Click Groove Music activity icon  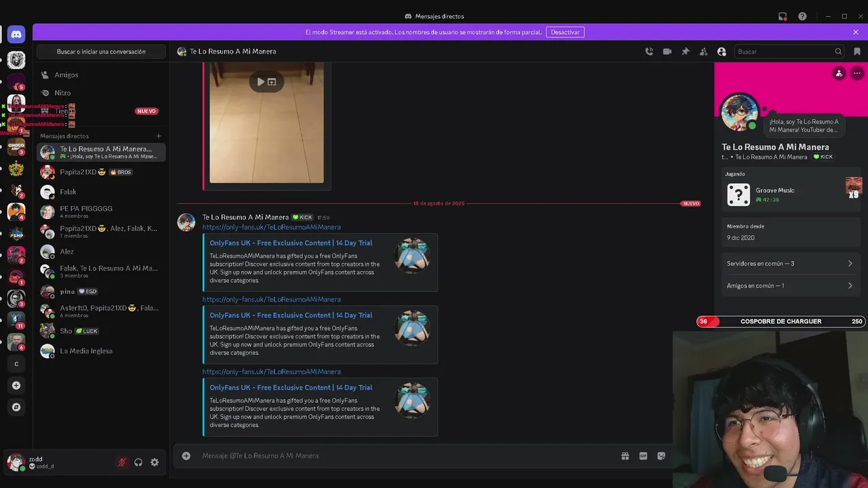[x=738, y=195]
